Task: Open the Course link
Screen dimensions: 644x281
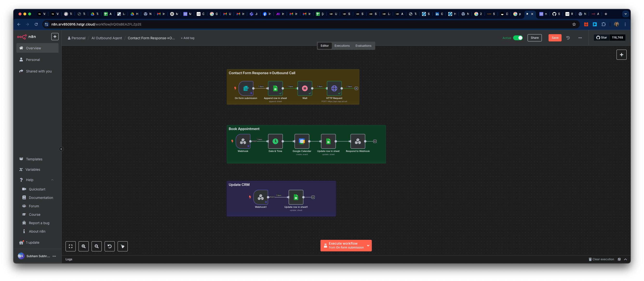Action: [x=38, y=215]
